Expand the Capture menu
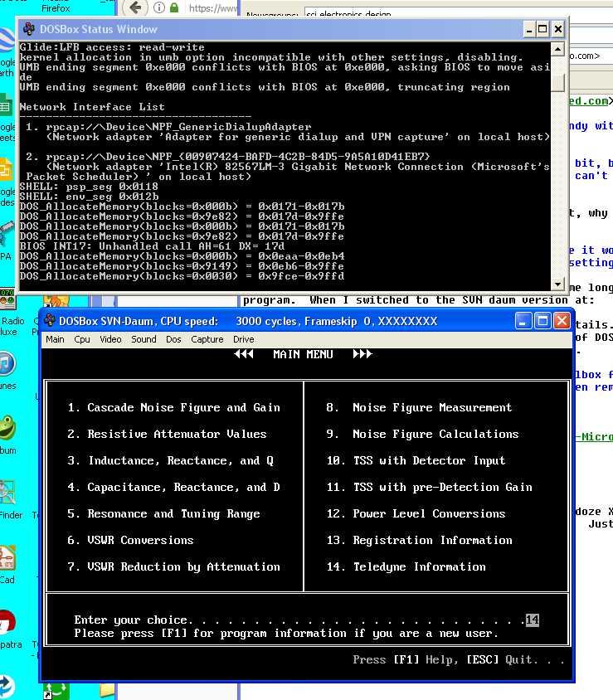The width and height of the screenshot is (613, 700). [x=207, y=339]
